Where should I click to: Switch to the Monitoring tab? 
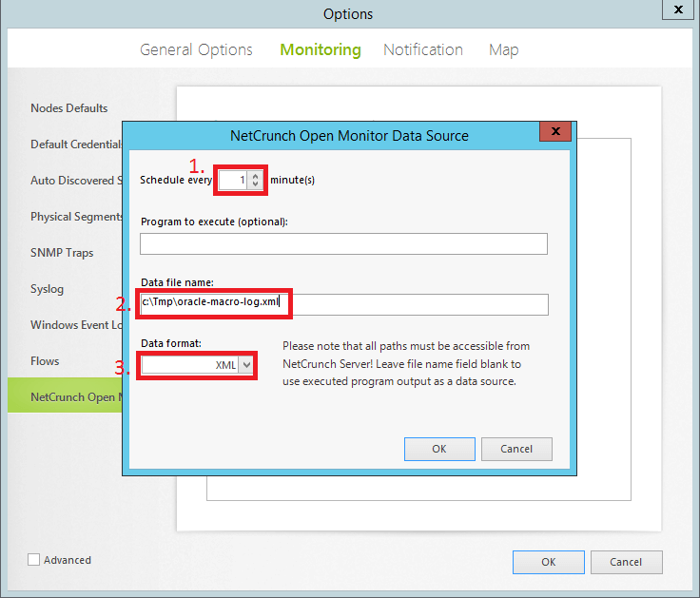[321, 49]
